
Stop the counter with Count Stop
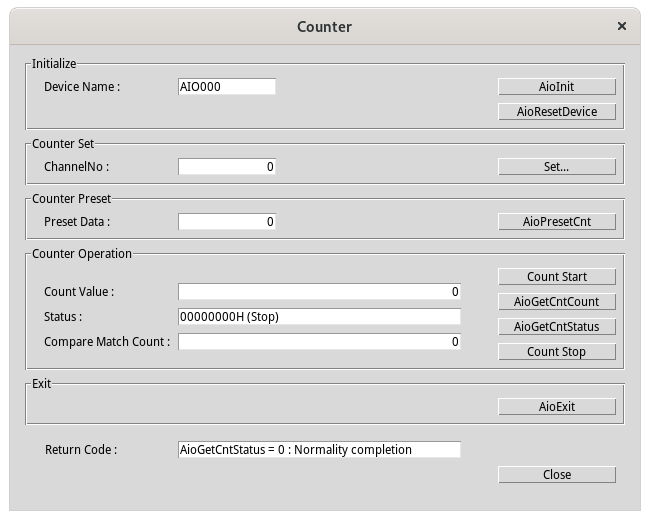point(556,352)
